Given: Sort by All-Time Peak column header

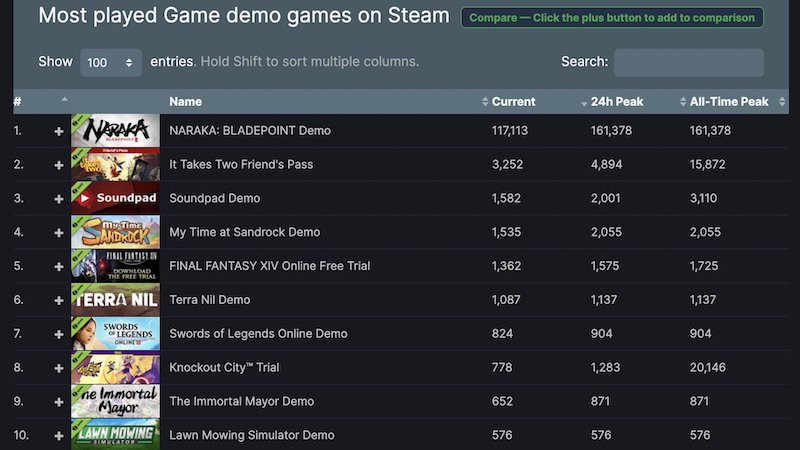Looking at the screenshot, I should (x=728, y=101).
